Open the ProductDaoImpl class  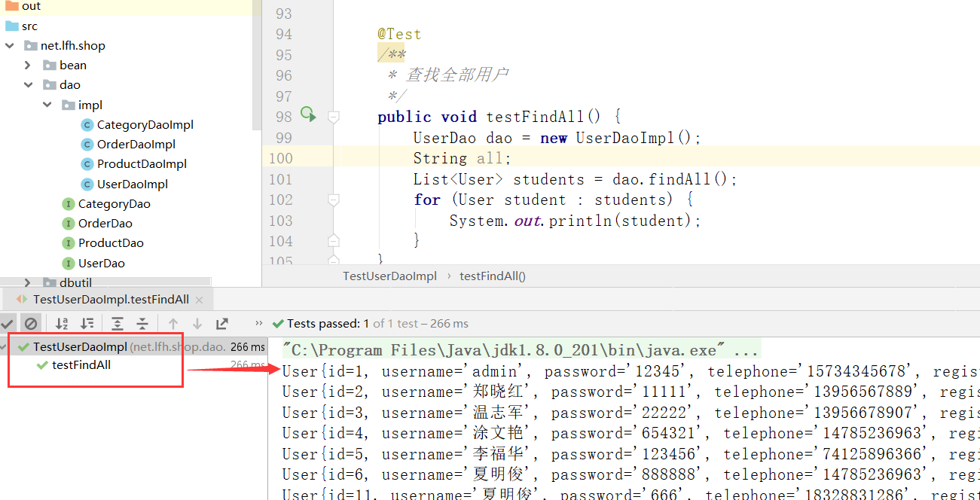pyautogui.click(x=142, y=163)
